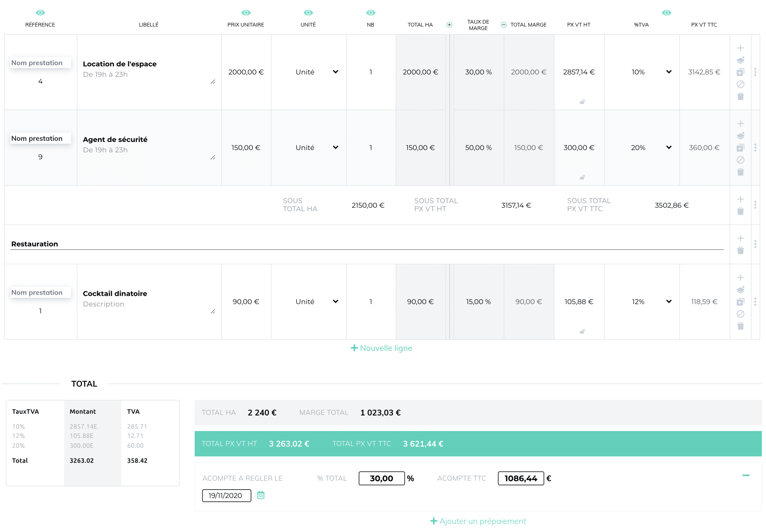Click the disable icon on Location de l'espace row
The height and width of the screenshot is (532, 766).
[x=740, y=84]
